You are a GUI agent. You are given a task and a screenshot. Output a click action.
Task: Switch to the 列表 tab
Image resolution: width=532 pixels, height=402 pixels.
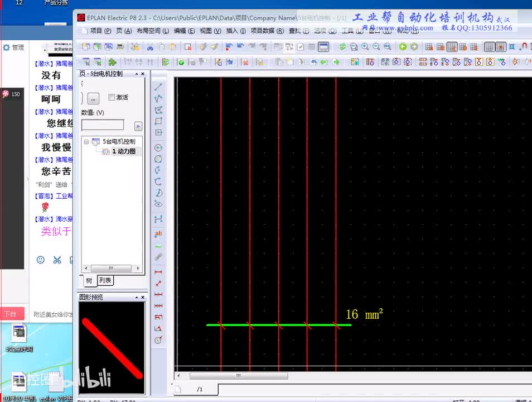point(105,280)
